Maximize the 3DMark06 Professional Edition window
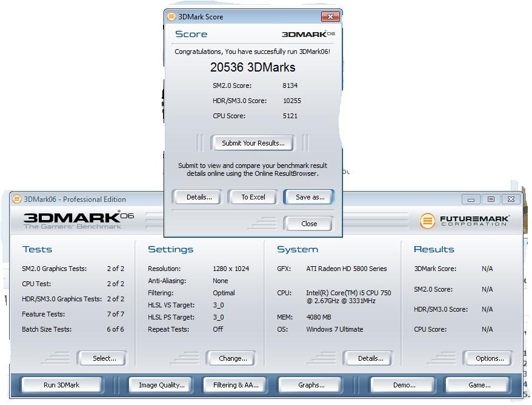This screenshot has height=405, width=532. 491,199
